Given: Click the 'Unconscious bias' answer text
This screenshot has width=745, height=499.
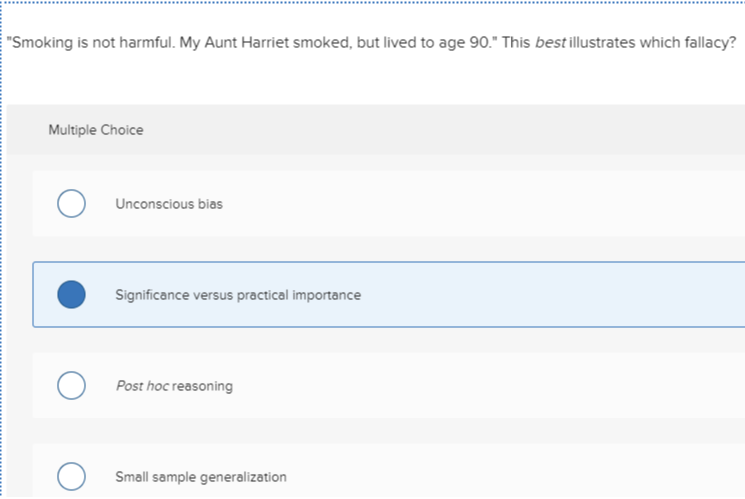Looking at the screenshot, I should [x=169, y=204].
